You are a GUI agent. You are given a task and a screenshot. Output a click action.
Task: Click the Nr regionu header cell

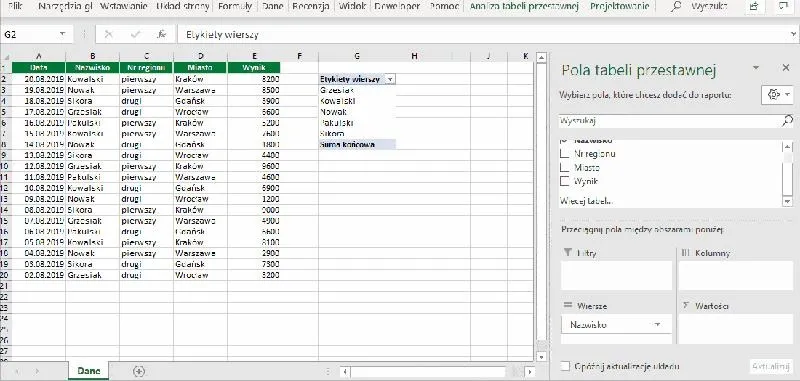click(x=146, y=67)
